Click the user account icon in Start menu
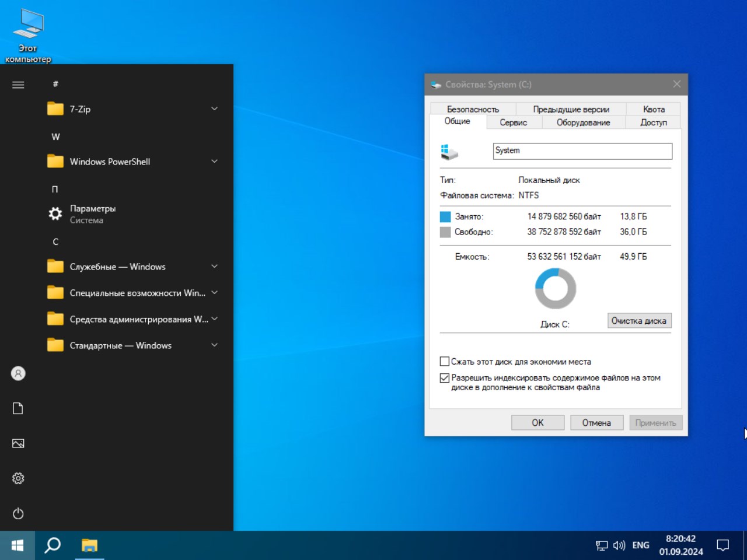This screenshot has height=560, width=747. point(18,373)
